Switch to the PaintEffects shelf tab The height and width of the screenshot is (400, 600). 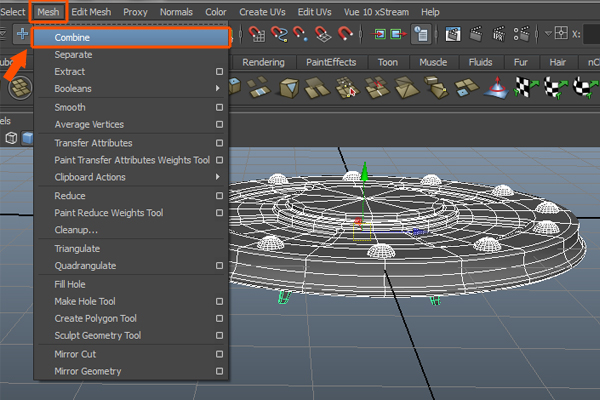330,62
